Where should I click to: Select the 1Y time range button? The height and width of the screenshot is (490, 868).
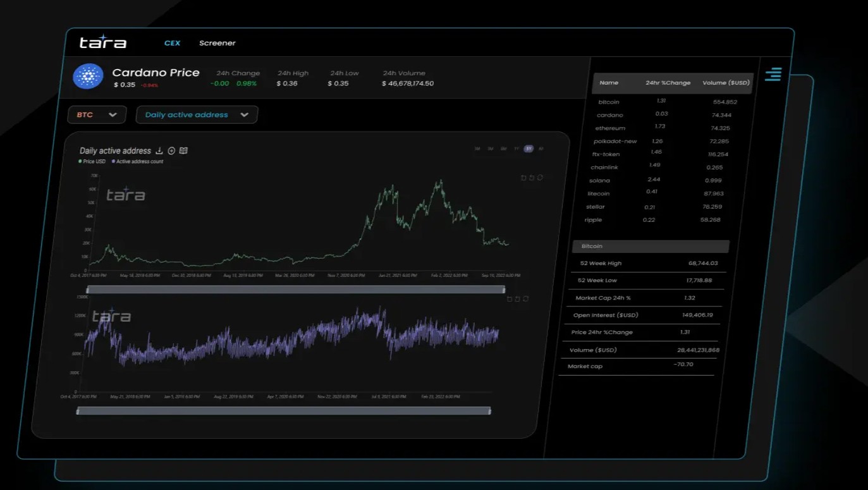pos(517,149)
